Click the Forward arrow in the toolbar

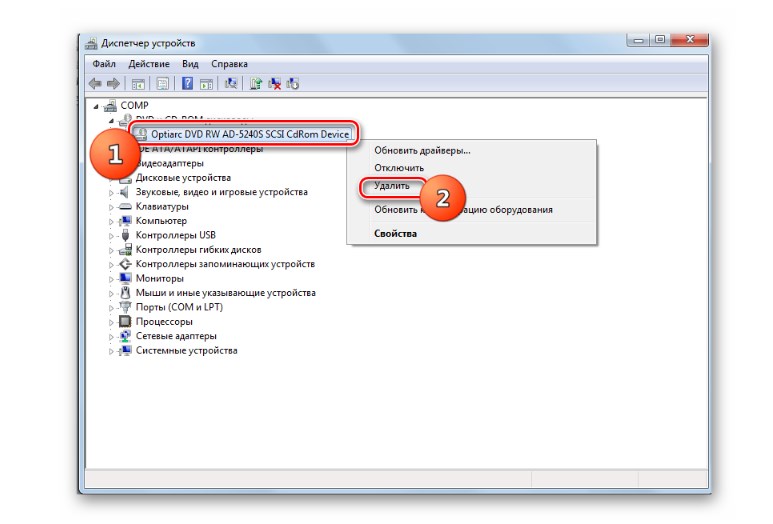click(113, 84)
